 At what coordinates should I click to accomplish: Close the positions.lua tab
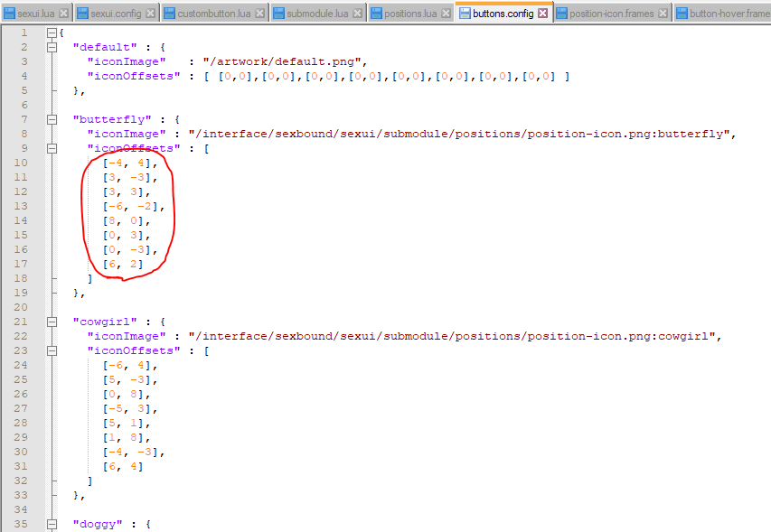(446, 14)
